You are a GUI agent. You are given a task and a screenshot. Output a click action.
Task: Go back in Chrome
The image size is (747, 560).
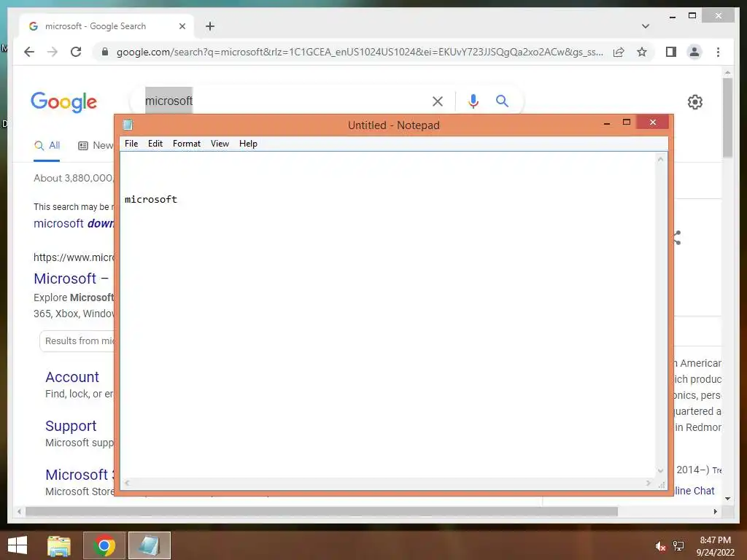pyautogui.click(x=29, y=52)
